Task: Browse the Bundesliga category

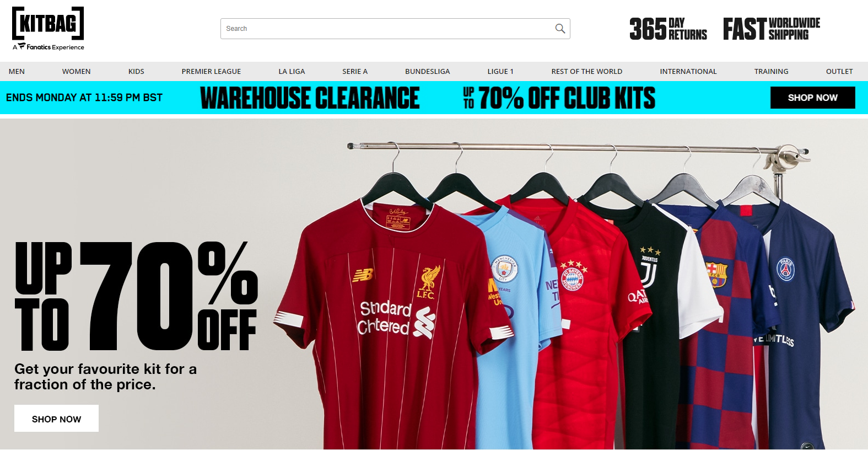Action: tap(428, 71)
